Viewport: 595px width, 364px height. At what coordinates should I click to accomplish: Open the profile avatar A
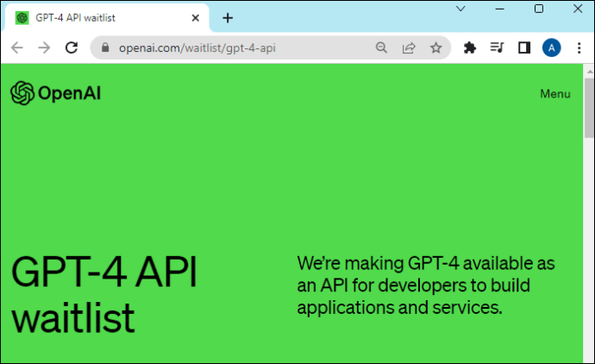point(552,47)
